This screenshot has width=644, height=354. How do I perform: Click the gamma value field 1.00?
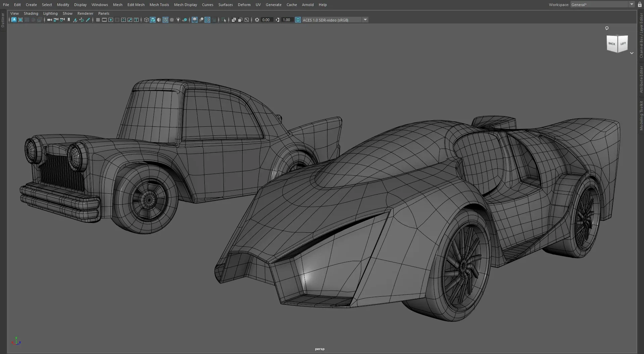287,20
